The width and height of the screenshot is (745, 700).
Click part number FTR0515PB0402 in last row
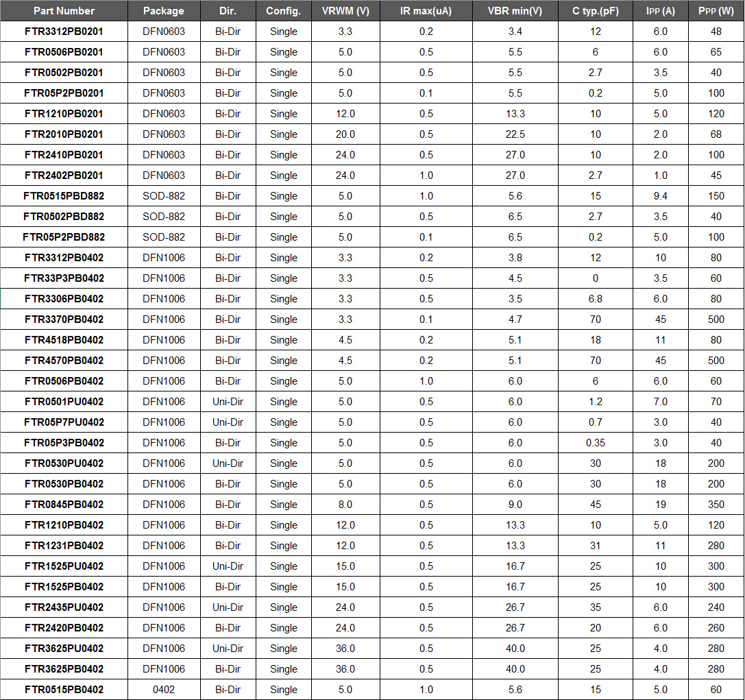point(64,690)
